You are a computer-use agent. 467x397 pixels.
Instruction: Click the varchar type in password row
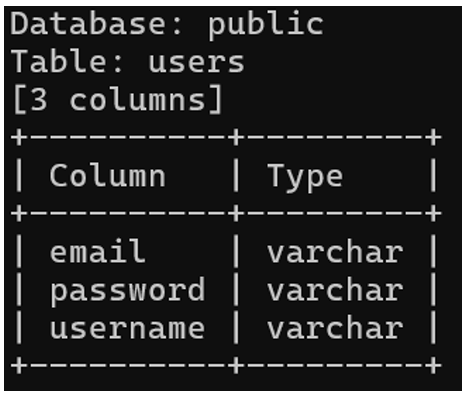[x=335, y=291]
